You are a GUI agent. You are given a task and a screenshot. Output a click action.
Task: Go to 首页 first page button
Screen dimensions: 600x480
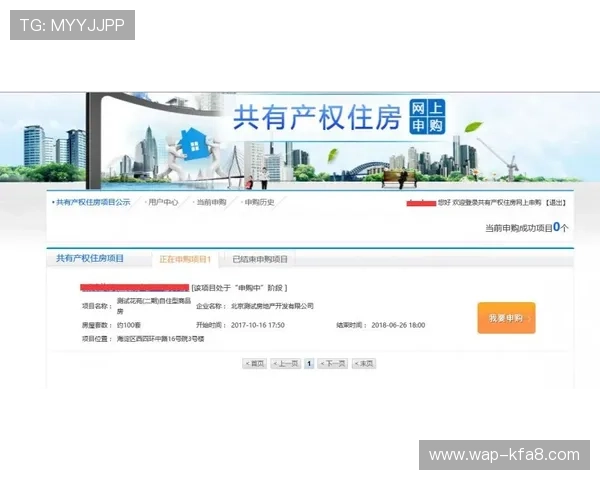[254, 363]
